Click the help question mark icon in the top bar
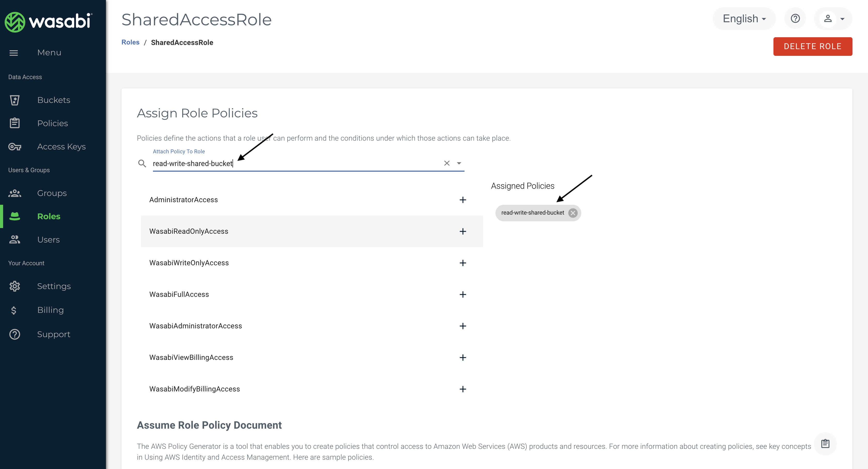 coord(795,19)
